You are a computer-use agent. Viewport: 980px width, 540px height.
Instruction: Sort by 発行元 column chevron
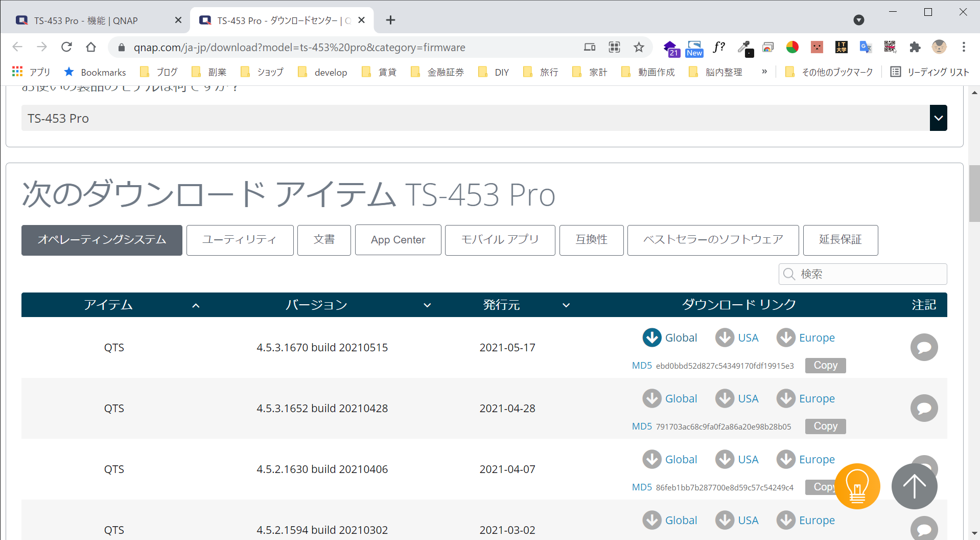click(x=566, y=305)
